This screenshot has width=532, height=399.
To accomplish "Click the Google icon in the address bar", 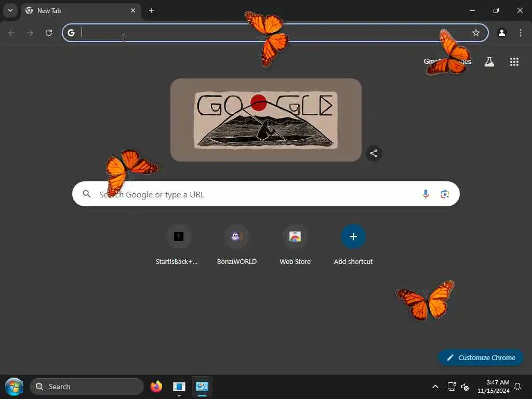I will click(71, 33).
